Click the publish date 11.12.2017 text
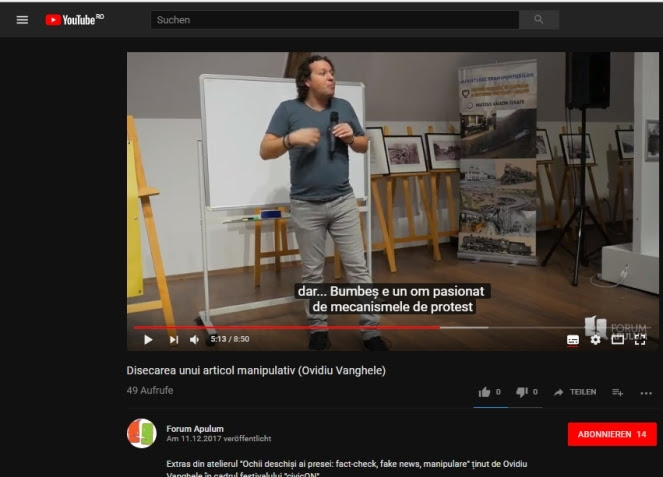 pos(219,439)
